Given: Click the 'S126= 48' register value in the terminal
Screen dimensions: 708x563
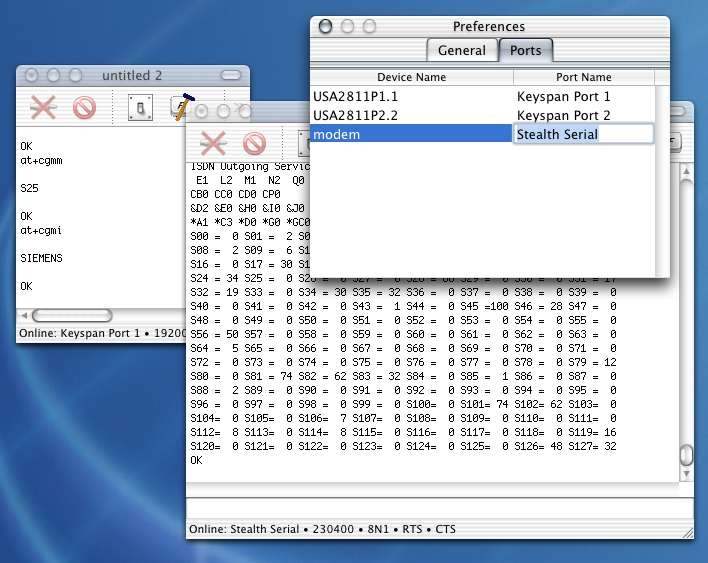Looking at the screenshot, I should pyautogui.click(x=539, y=446).
